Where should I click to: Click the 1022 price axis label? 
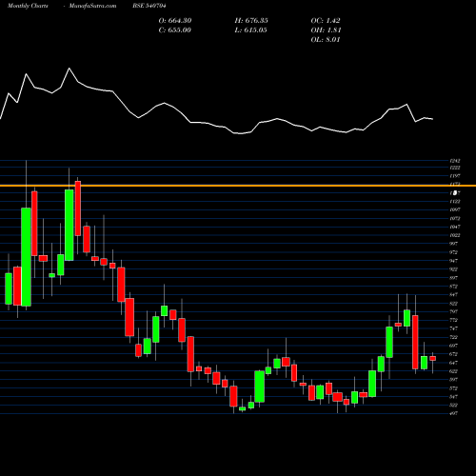tap(455, 235)
